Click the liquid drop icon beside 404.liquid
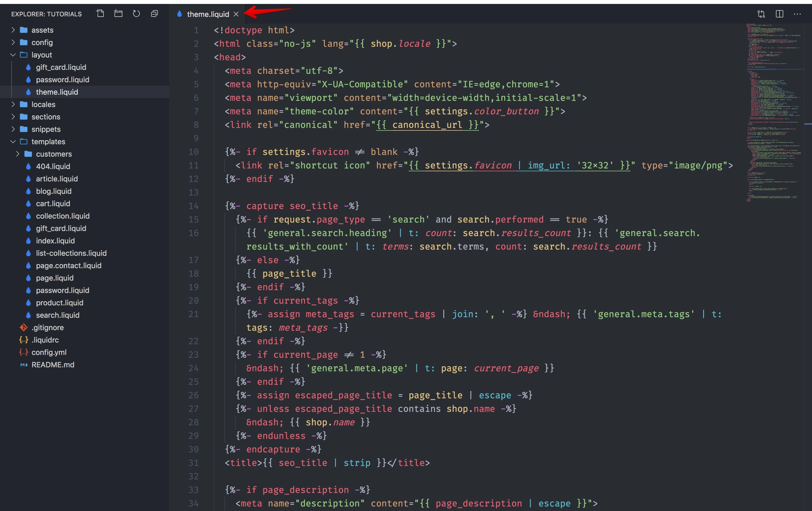Screen dimensions: 812x511 click(x=28, y=166)
